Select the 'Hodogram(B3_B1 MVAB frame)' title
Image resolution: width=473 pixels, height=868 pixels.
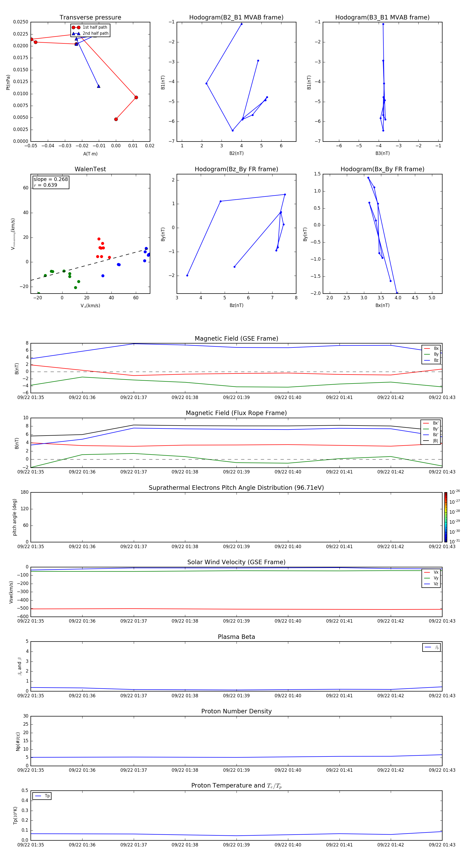coord(382,18)
